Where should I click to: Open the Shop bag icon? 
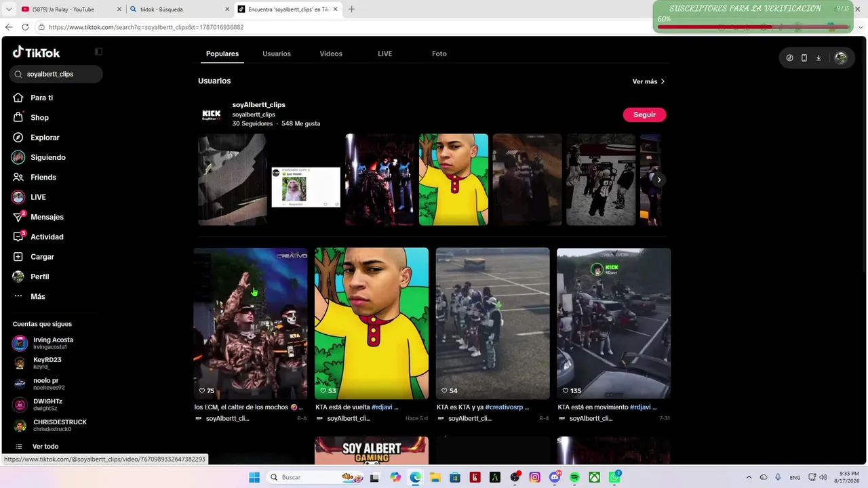[x=18, y=117]
